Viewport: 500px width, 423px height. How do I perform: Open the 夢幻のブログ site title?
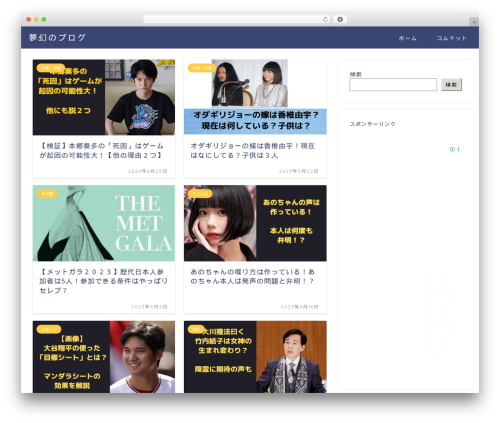(57, 38)
